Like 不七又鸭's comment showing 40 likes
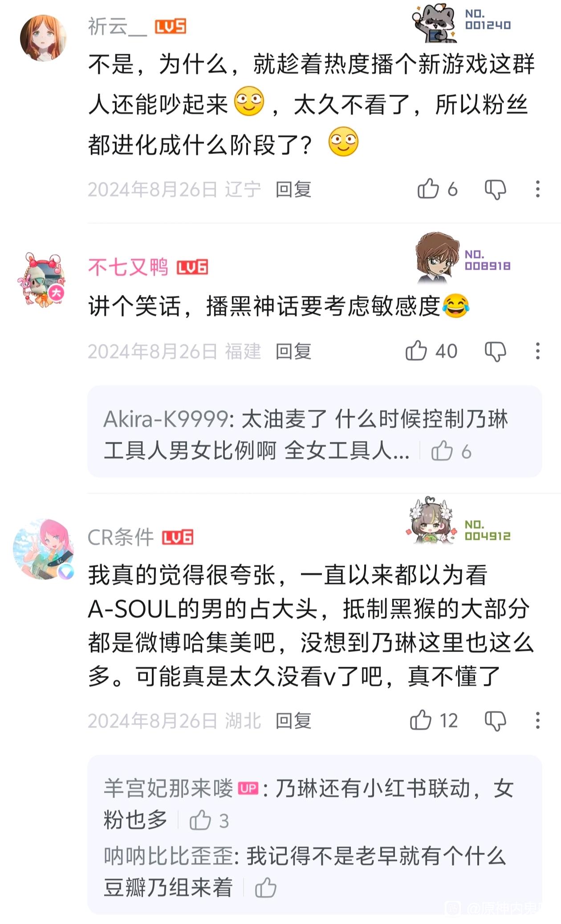This screenshot has height=924, width=561. pyautogui.click(x=416, y=351)
